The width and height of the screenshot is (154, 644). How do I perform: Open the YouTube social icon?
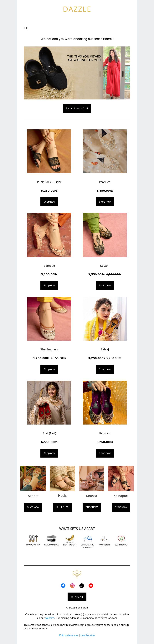pos(91,585)
